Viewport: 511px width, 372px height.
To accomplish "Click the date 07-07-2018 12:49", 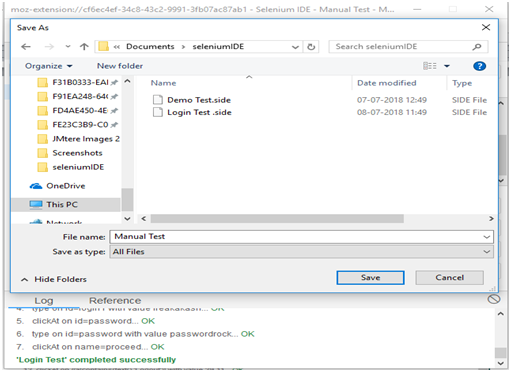I will coord(392,100).
